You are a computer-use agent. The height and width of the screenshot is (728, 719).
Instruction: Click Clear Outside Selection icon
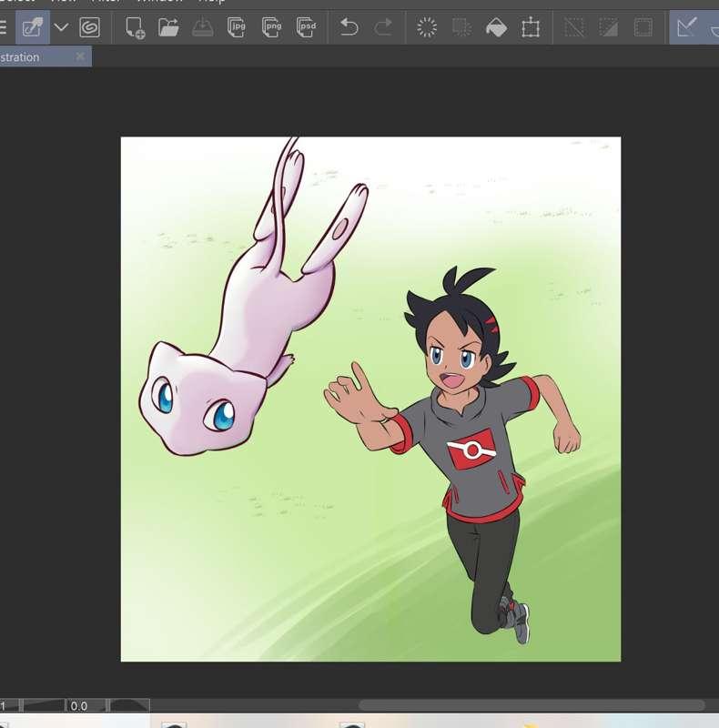tap(461, 27)
